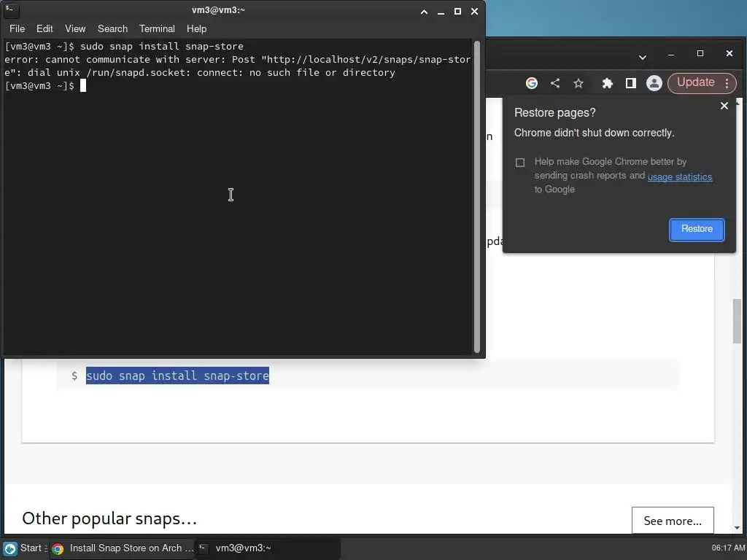Open Chrome's three-dot menu
Screen dimensions: 747x560
click(x=727, y=83)
